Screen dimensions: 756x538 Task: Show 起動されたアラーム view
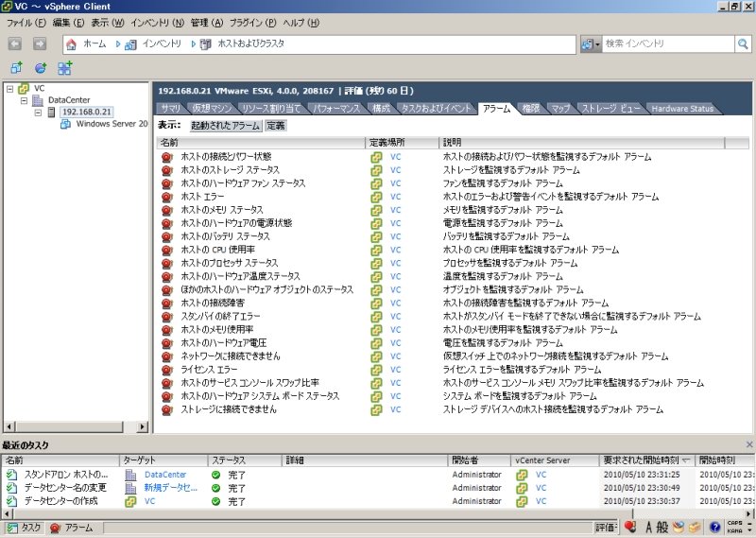(x=225, y=126)
